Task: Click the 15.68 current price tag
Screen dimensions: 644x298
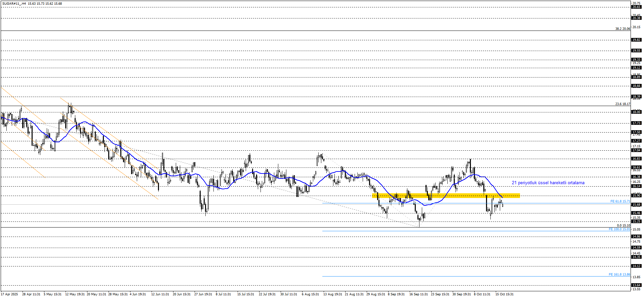Action: (636, 205)
